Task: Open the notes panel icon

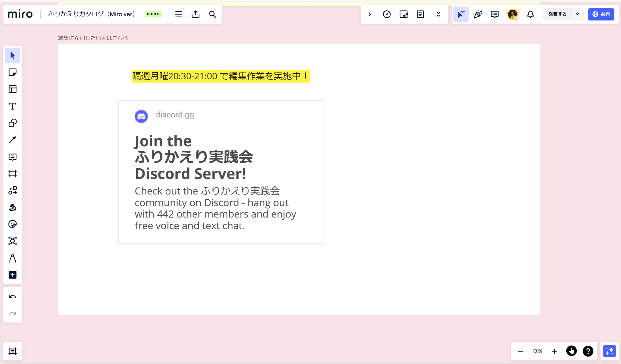Action: pyautogui.click(x=420, y=14)
